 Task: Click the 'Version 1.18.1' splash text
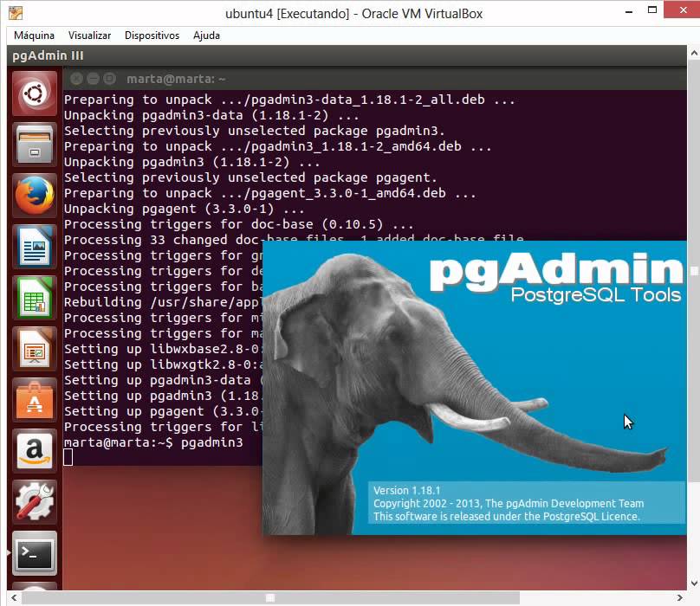coord(406,490)
